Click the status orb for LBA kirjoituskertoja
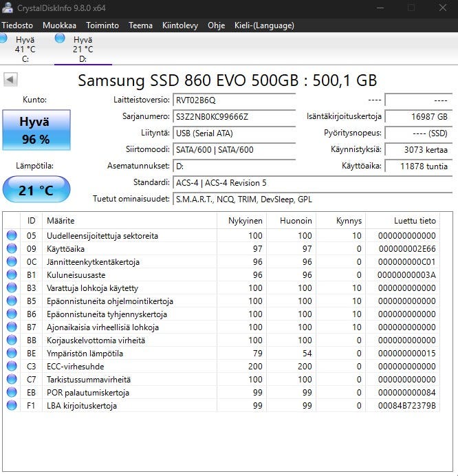Viewport: 458px width, 476px height. (x=12, y=406)
